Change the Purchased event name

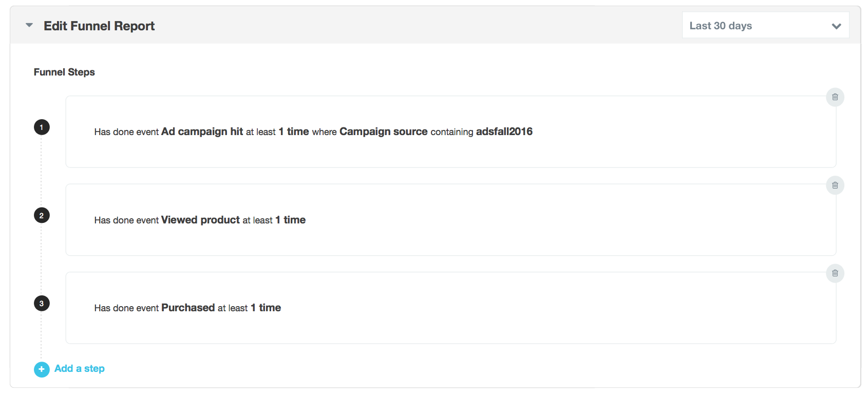(188, 308)
